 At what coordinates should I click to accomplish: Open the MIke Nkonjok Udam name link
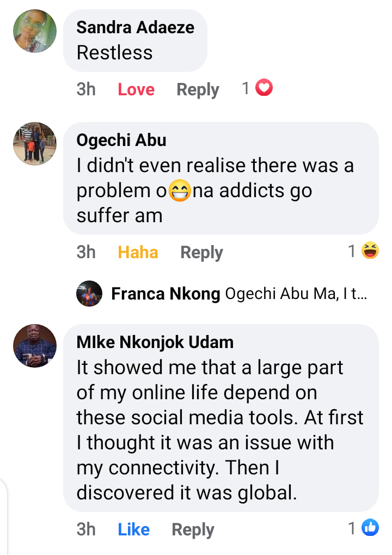point(155,342)
